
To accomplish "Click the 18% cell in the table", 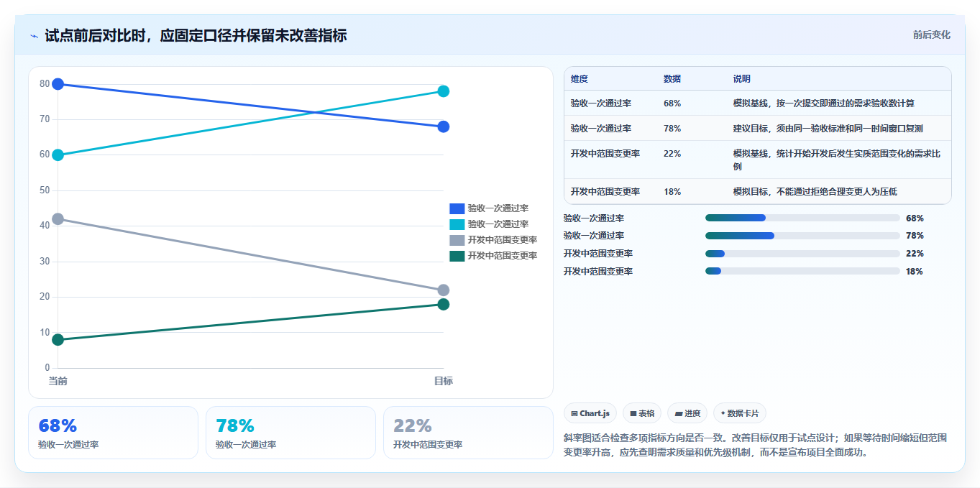I will tap(672, 192).
